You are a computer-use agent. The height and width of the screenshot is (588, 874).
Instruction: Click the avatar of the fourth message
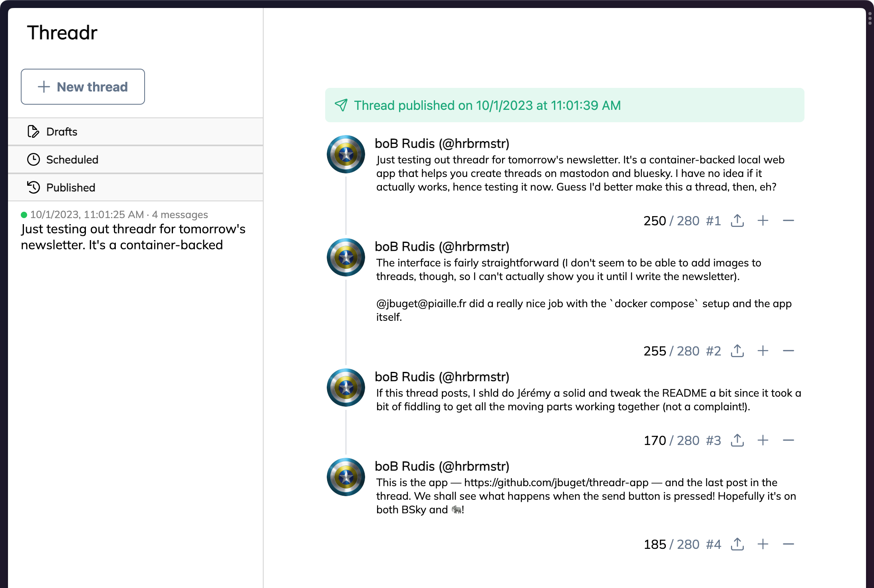[x=346, y=477]
